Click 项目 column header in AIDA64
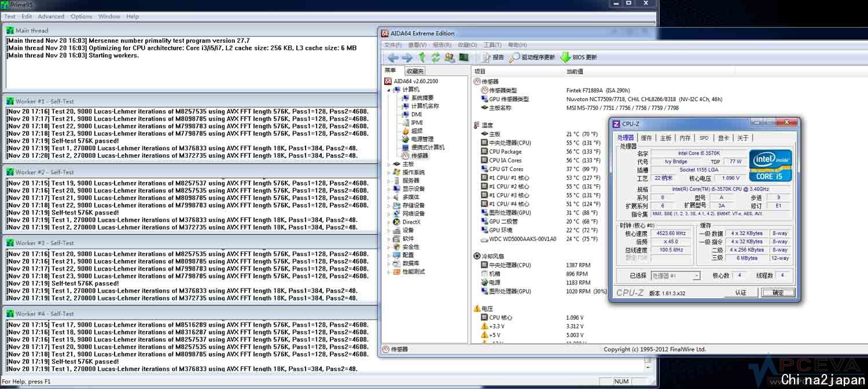 480,71
